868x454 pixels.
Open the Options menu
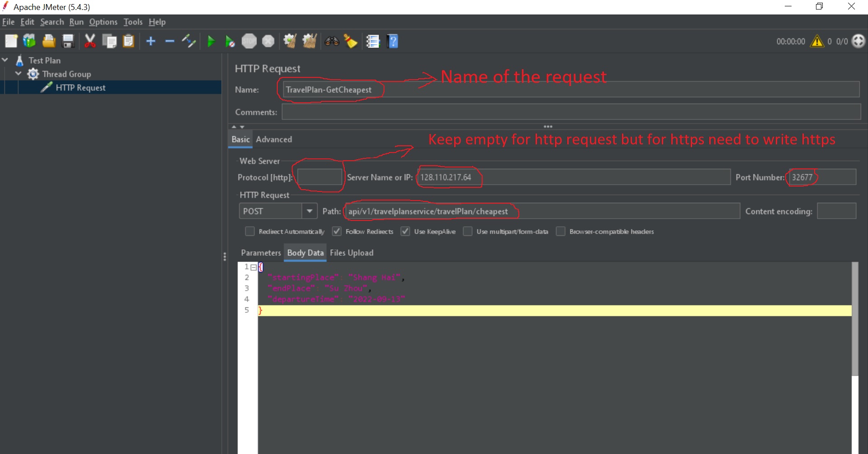103,22
